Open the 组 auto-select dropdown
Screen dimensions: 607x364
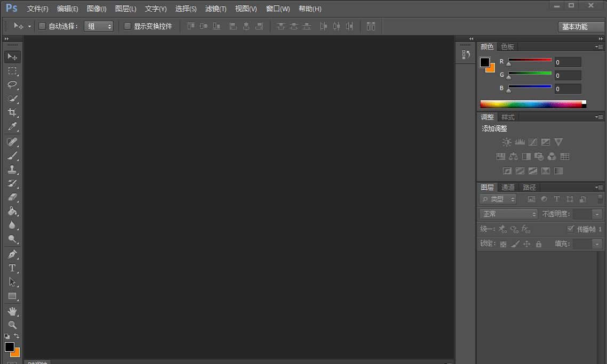coord(99,26)
